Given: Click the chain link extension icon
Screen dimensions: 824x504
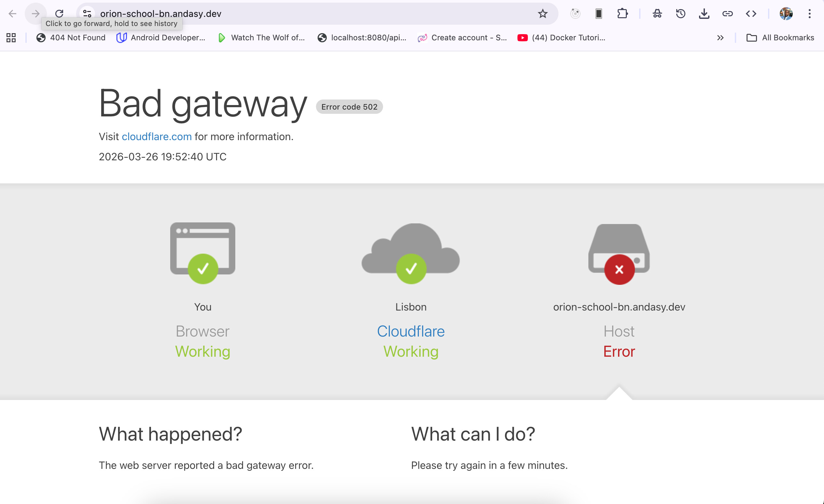Looking at the screenshot, I should [x=727, y=14].
